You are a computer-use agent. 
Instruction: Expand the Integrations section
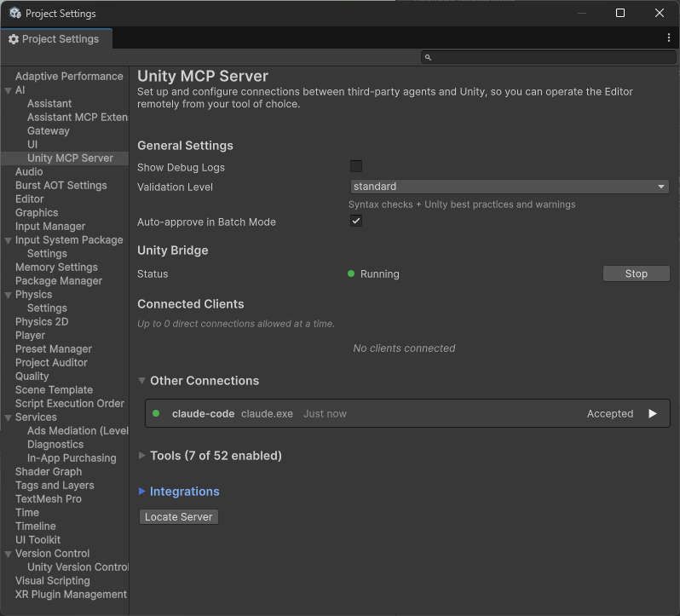[x=141, y=491]
